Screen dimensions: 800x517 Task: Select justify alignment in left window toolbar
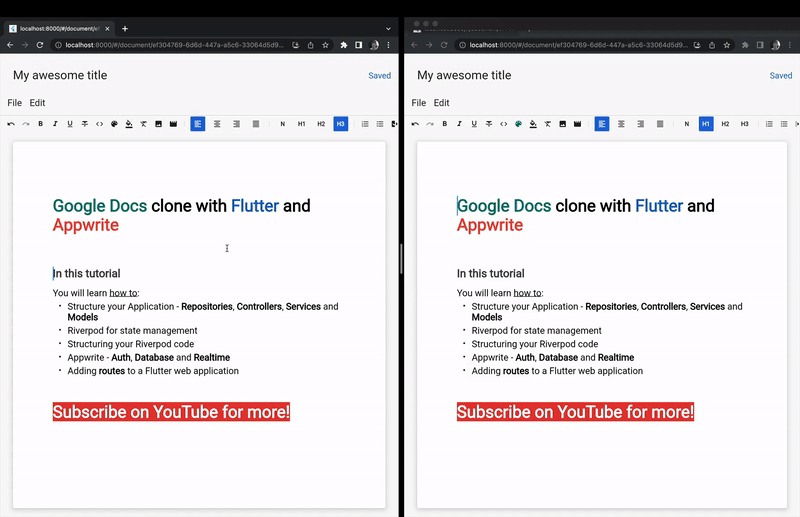(256, 124)
